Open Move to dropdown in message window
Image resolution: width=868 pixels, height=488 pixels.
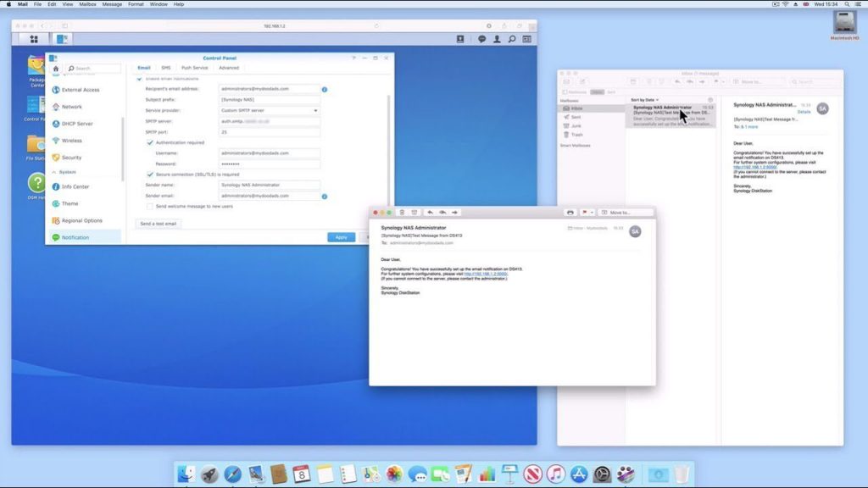pos(626,213)
